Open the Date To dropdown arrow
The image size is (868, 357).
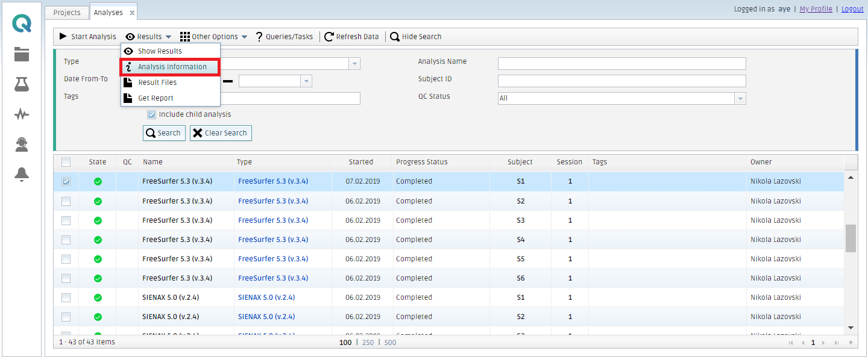click(x=306, y=81)
